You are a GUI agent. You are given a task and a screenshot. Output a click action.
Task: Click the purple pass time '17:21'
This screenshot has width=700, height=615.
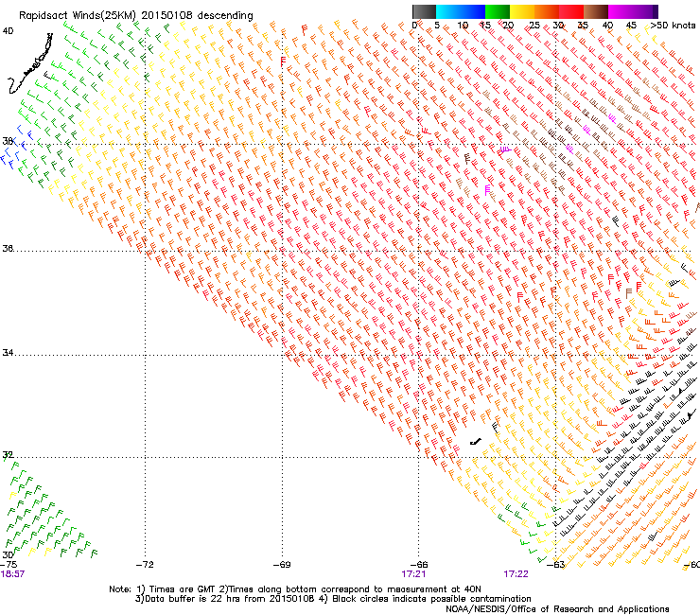(413, 574)
